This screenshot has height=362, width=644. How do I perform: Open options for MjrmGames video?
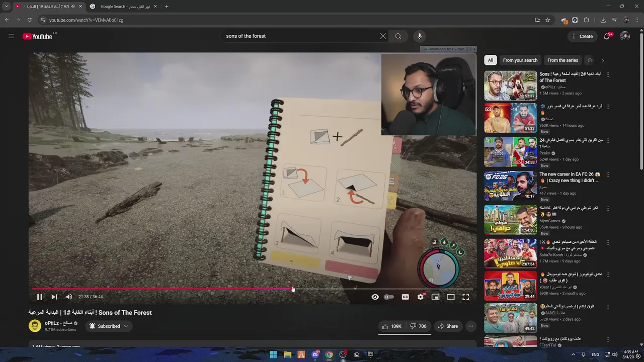pos(608,209)
